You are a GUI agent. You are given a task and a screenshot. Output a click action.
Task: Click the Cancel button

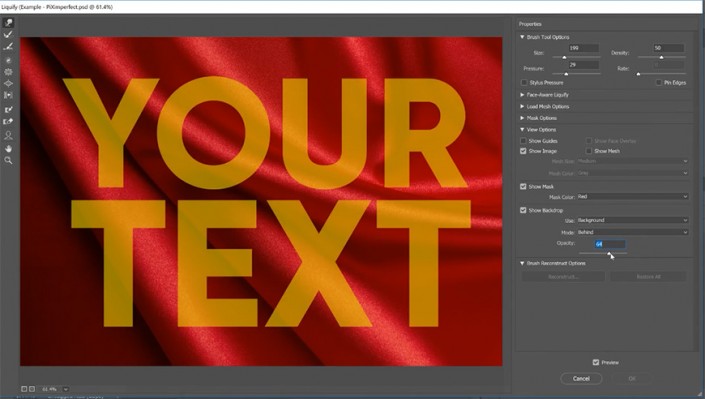coord(581,378)
